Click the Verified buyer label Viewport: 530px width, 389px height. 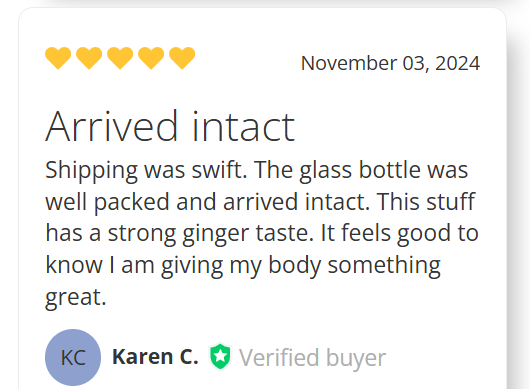[313, 358]
